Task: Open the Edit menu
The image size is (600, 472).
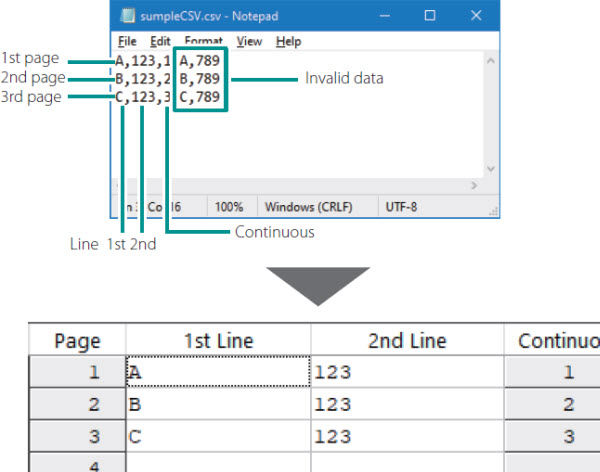Action: pos(159,42)
